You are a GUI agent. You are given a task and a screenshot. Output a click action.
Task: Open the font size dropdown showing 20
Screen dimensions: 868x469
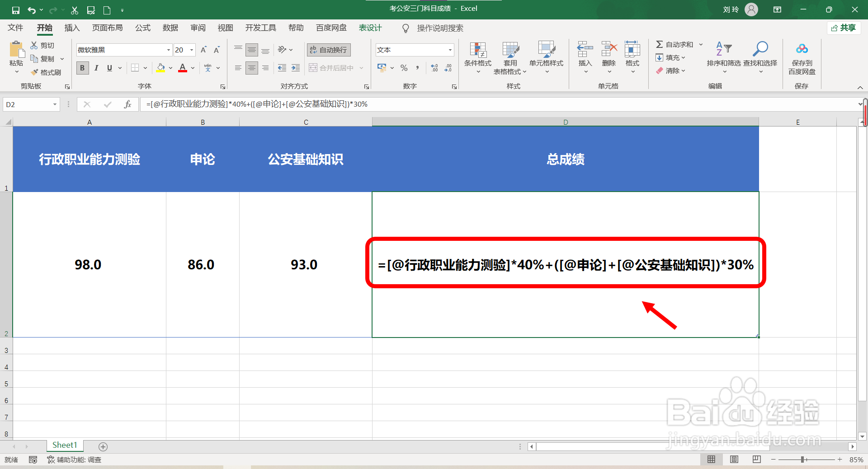point(192,50)
